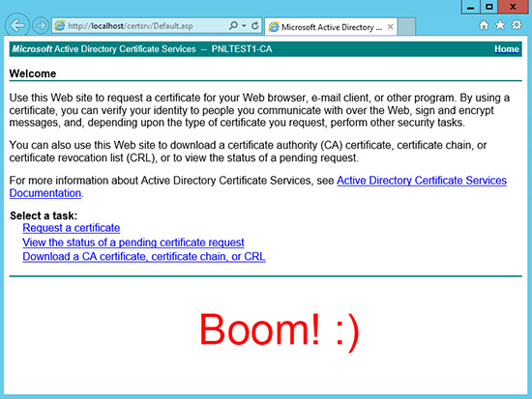This screenshot has width=532, height=399.
Task: Open Favorites star icon
Action: [500, 25]
